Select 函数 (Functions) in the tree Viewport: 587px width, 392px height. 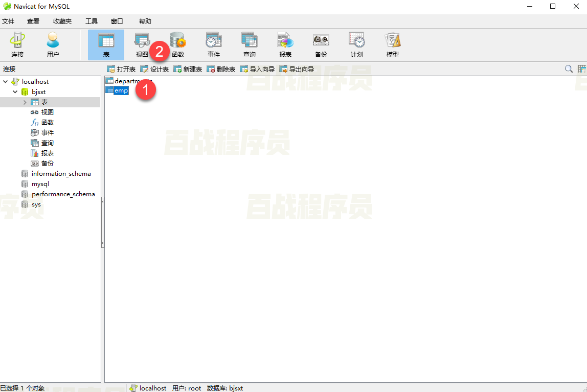click(x=47, y=122)
